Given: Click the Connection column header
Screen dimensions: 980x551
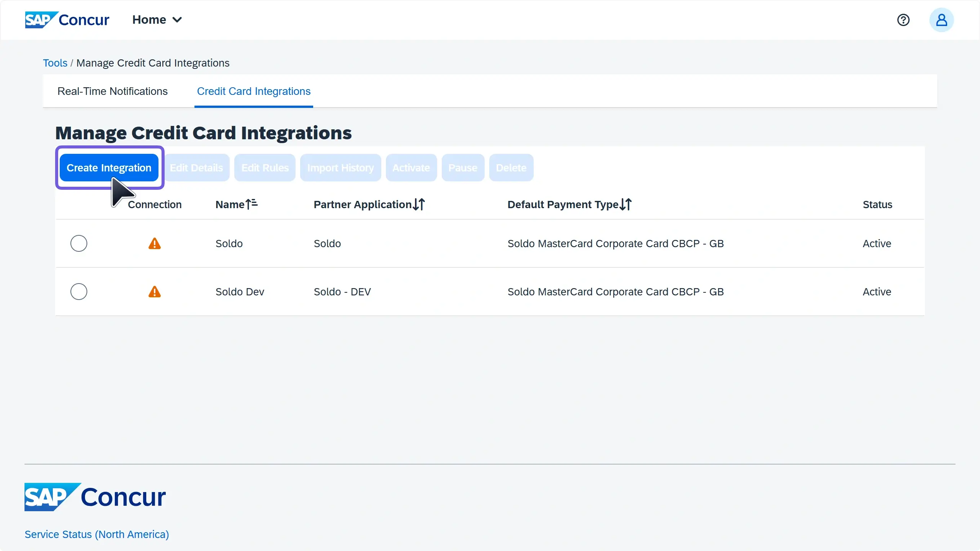Looking at the screenshot, I should [155, 204].
